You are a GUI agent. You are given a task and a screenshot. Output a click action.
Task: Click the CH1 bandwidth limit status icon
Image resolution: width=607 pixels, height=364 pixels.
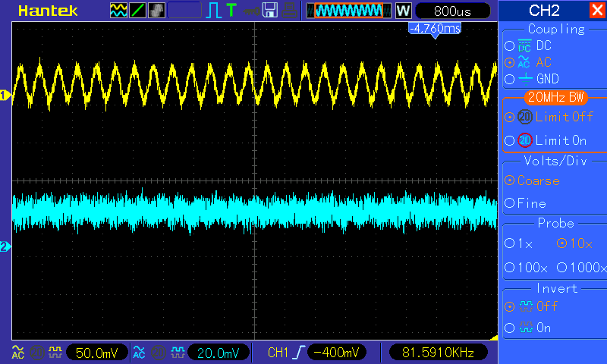[37, 353]
